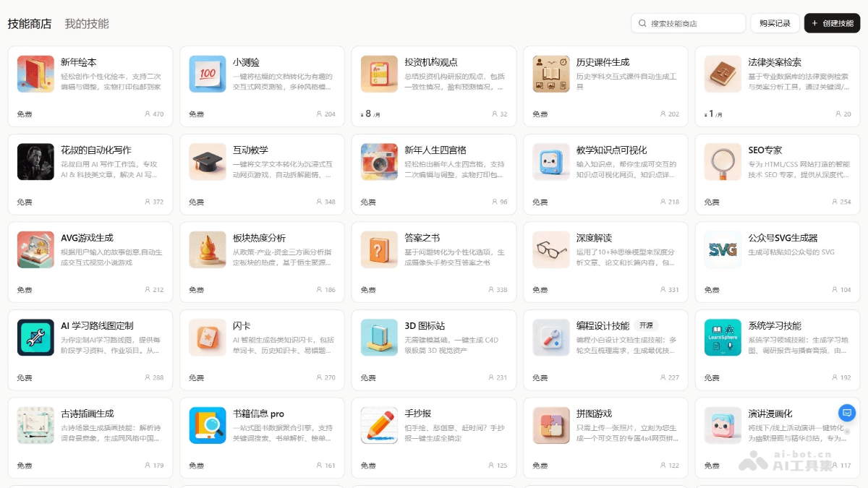Click the 演讲漫画化 camera icon

click(x=722, y=424)
